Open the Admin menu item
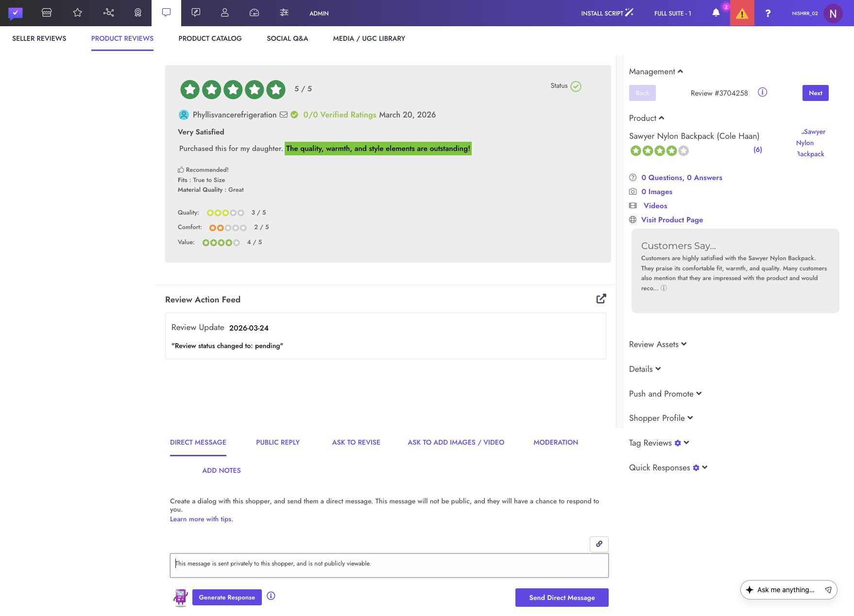The width and height of the screenshot is (854, 616). pyautogui.click(x=319, y=14)
